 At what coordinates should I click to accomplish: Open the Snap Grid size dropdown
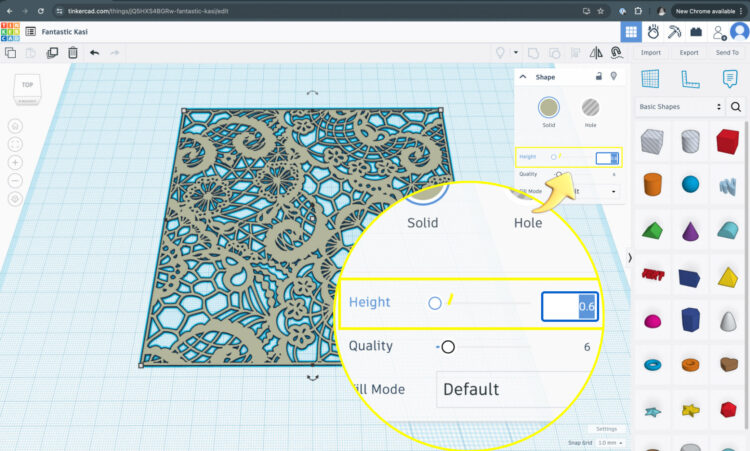pos(608,442)
